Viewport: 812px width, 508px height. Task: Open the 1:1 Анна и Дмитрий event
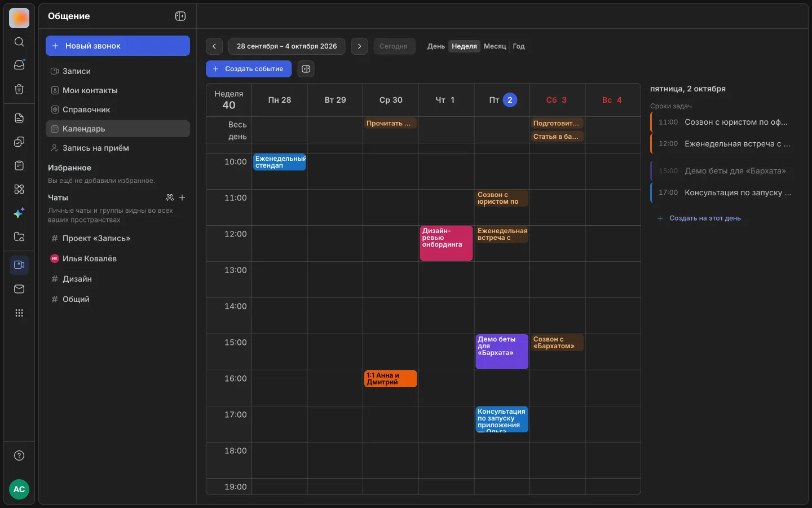[391, 379]
